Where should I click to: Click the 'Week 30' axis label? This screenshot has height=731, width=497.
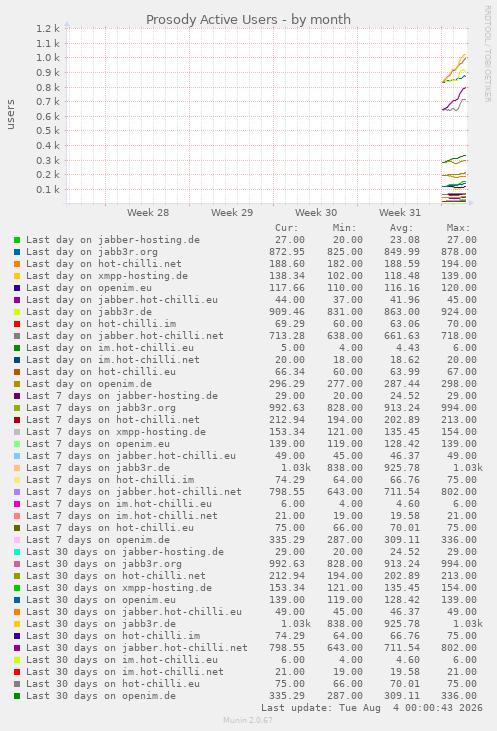coord(316,213)
